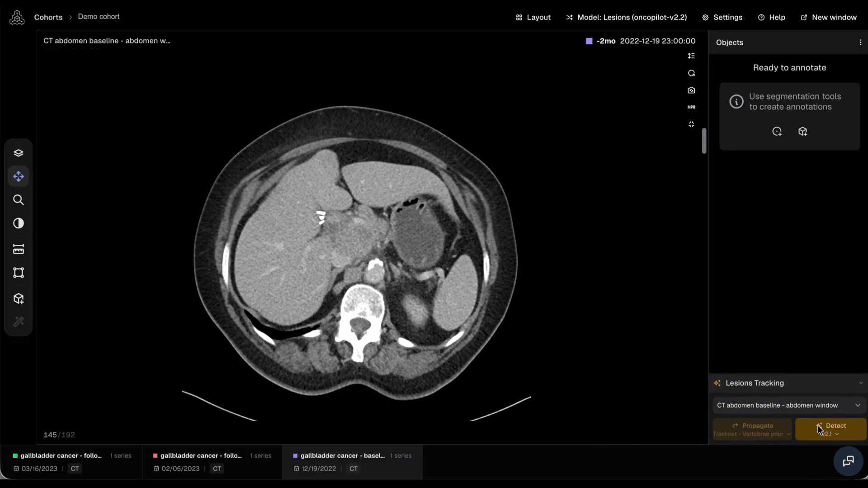Select the 02/05/2023 follow-up study tab
Viewport: 868px width, 488px height.
[x=212, y=462]
